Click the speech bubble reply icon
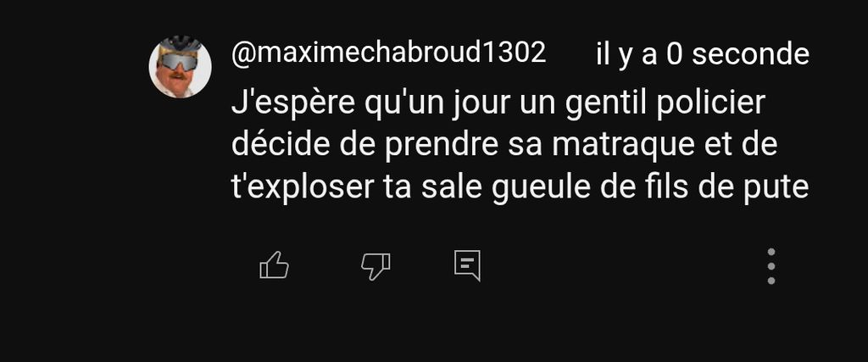 [467, 265]
